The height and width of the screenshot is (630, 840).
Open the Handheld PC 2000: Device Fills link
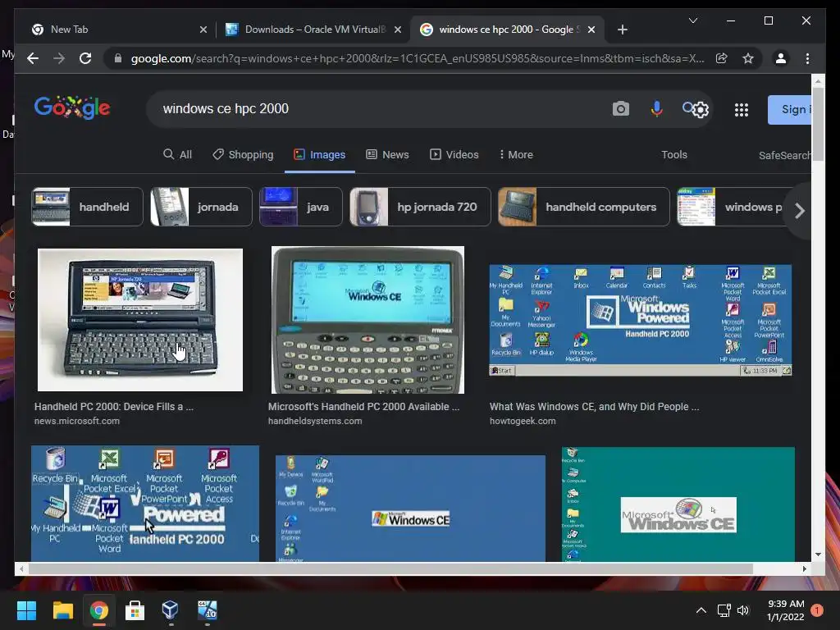pyautogui.click(x=113, y=407)
